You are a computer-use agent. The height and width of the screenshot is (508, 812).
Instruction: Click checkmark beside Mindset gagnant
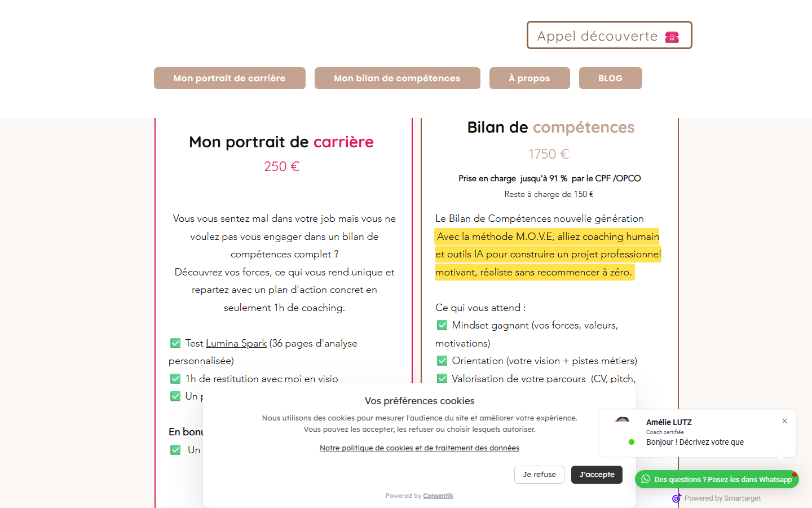click(x=442, y=325)
